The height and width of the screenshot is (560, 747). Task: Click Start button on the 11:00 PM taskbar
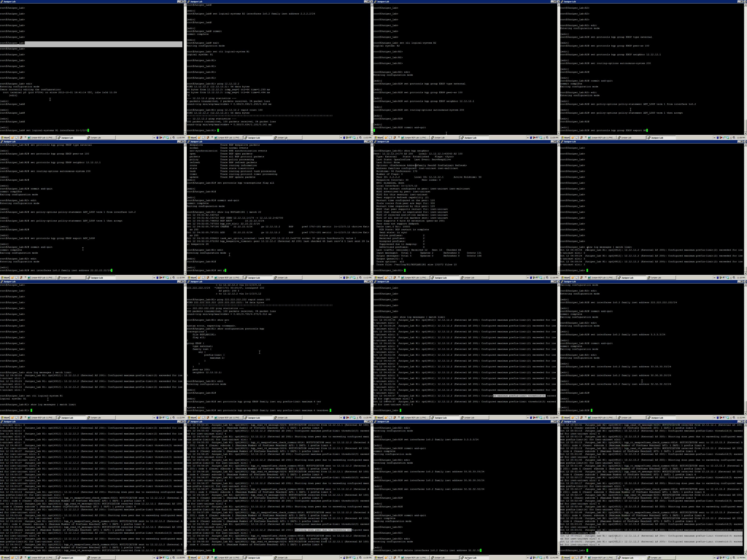point(5,138)
